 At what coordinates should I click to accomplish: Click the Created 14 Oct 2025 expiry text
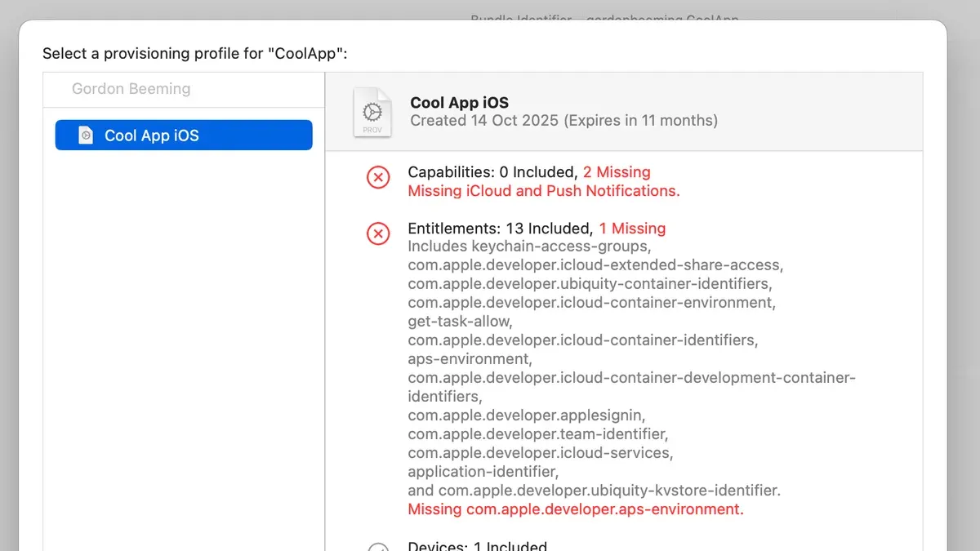click(563, 121)
